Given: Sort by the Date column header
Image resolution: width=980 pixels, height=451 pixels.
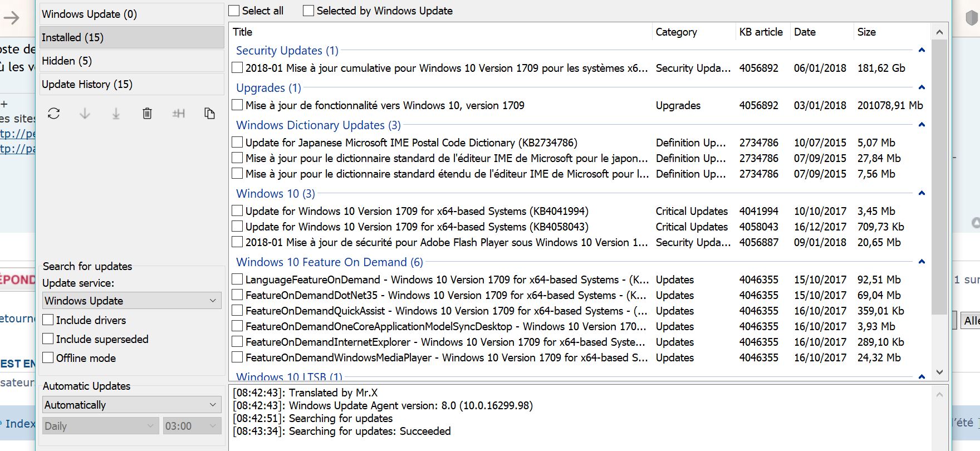Looking at the screenshot, I should click(x=822, y=32).
